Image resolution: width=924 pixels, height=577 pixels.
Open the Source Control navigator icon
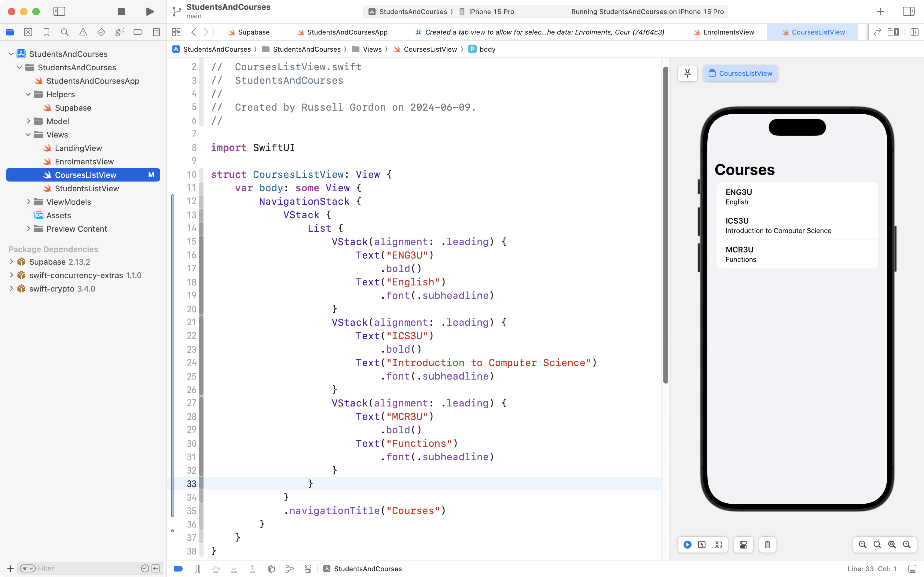tap(28, 32)
